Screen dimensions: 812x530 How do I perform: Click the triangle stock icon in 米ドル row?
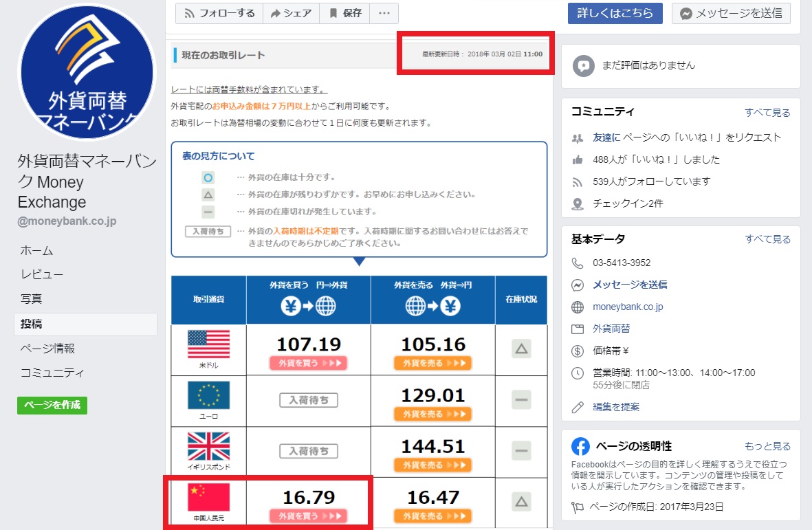point(521,349)
